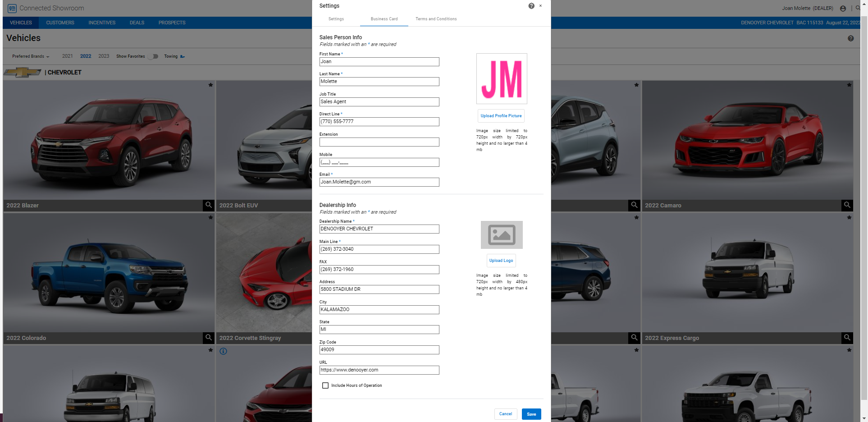
Task: Click the JM profile picture thumbnail
Action: [x=502, y=79]
